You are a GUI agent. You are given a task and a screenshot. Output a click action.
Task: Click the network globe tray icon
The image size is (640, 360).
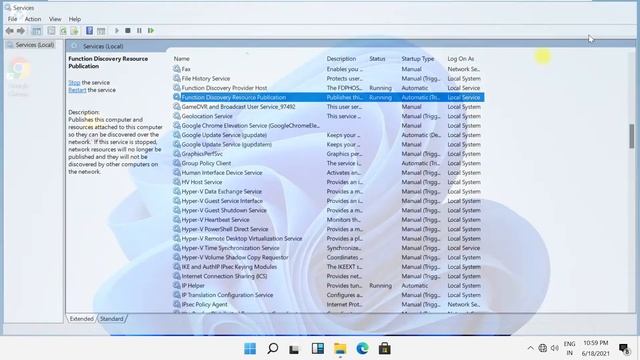tap(542, 348)
